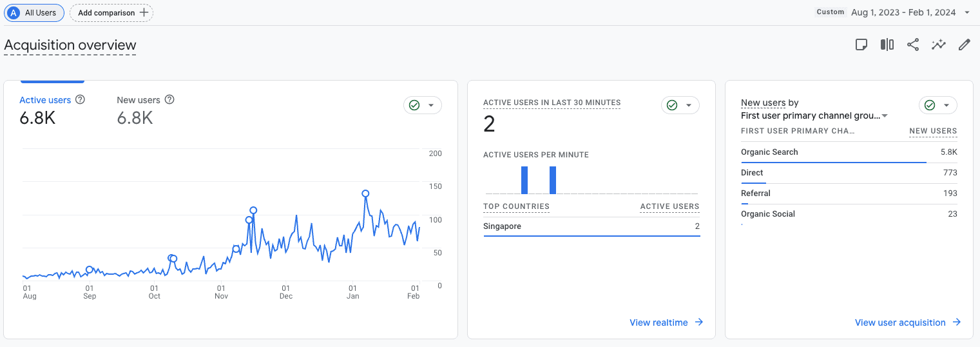The width and height of the screenshot is (980, 347).
Task: Click the Referral channel row
Action: [x=849, y=193]
